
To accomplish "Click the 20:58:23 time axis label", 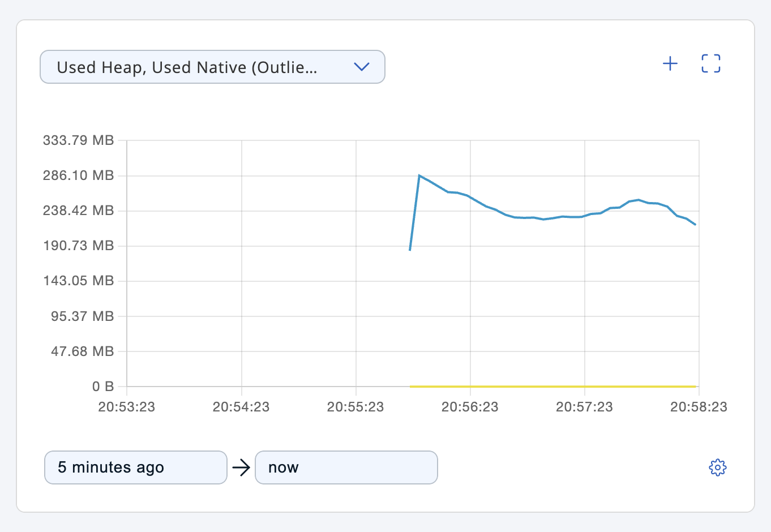I will [x=699, y=407].
